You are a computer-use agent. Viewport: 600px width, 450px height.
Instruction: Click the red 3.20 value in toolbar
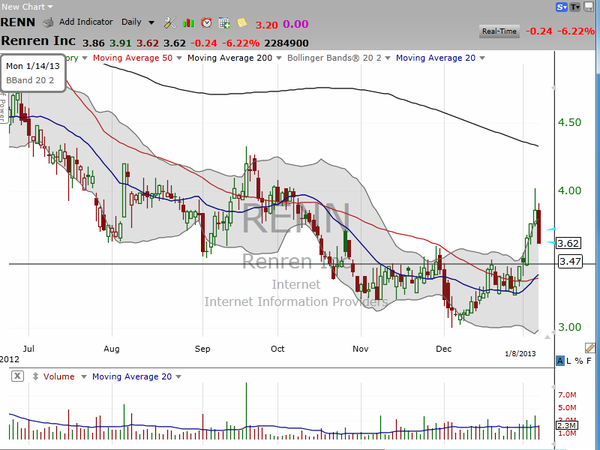coord(267,25)
